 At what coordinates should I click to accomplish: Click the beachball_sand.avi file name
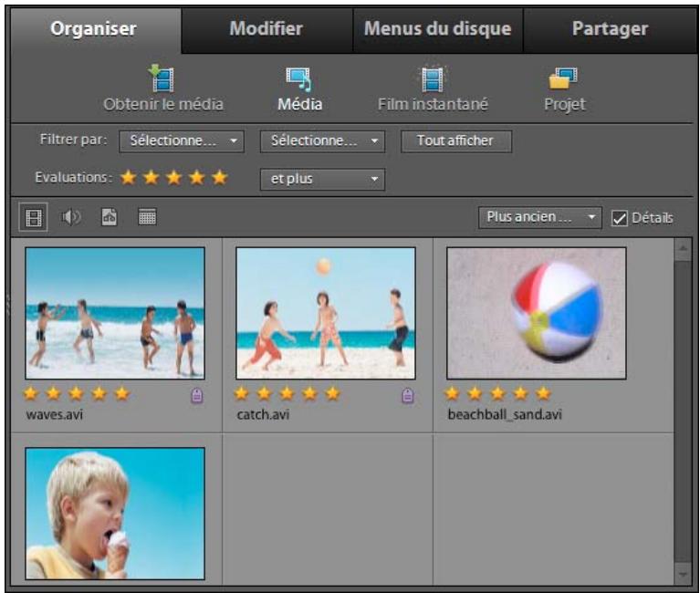coord(505,415)
